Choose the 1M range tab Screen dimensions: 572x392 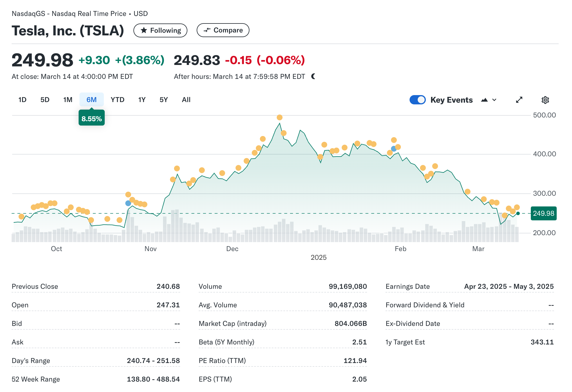pos(68,100)
